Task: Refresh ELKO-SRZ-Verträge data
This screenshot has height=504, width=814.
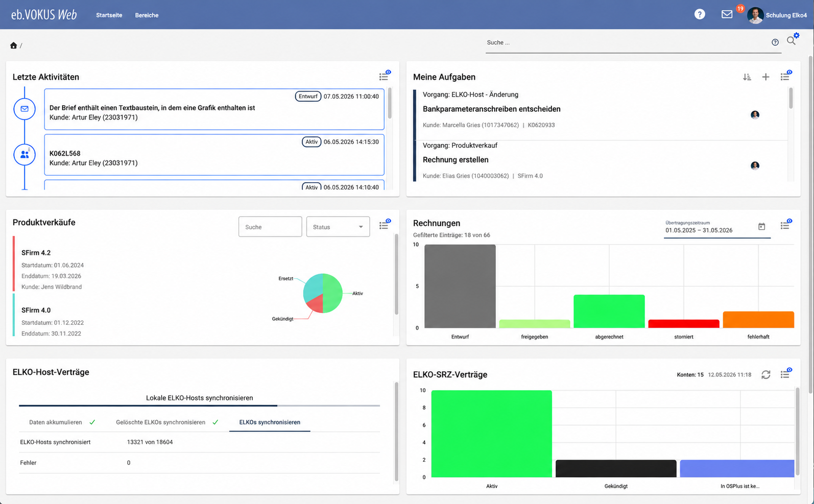Action: (765, 375)
